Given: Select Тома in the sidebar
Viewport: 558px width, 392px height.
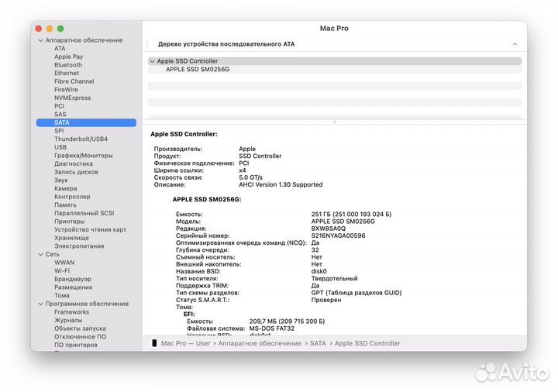Looking at the screenshot, I should (62, 295).
